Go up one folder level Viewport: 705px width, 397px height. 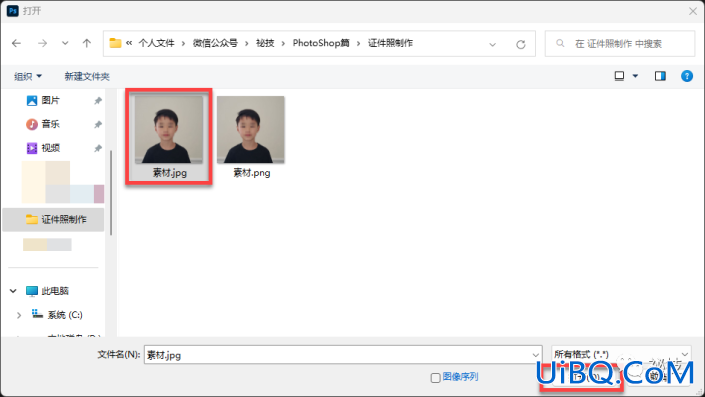(x=87, y=43)
